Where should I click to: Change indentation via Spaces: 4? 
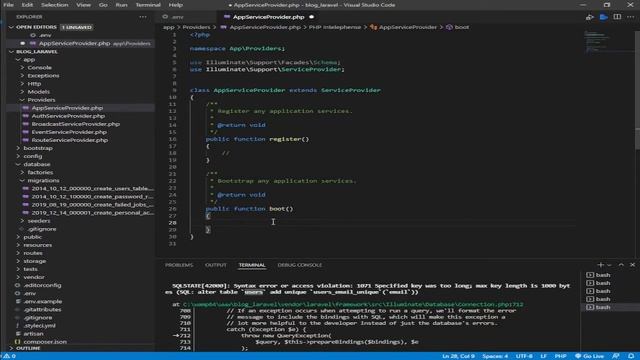point(495,356)
